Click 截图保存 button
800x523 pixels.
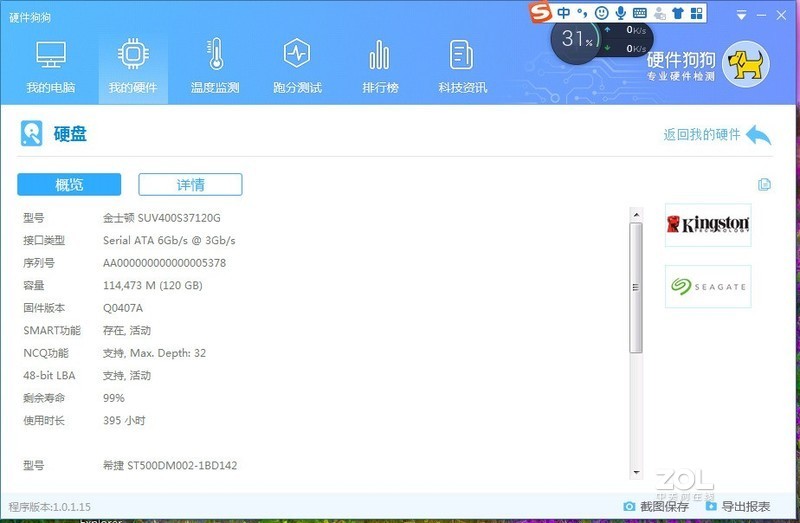[x=656, y=506]
